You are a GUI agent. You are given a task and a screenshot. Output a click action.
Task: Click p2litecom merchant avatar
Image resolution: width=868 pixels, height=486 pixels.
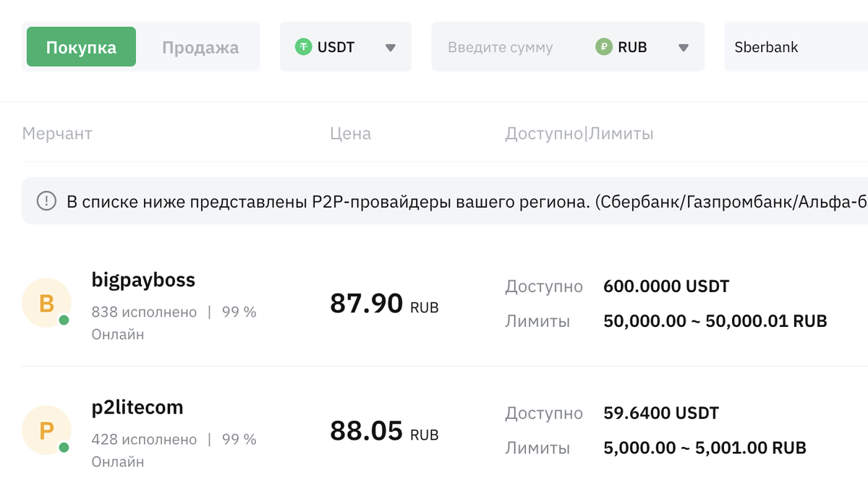click(x=46, y=430)
